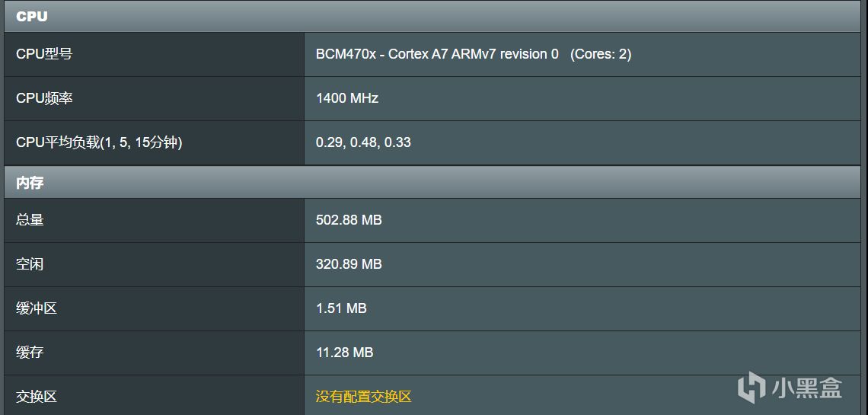This screenshot has height=415, width=868.
Task: Click the 空闲 row label
Action: [x=30, y=264]
